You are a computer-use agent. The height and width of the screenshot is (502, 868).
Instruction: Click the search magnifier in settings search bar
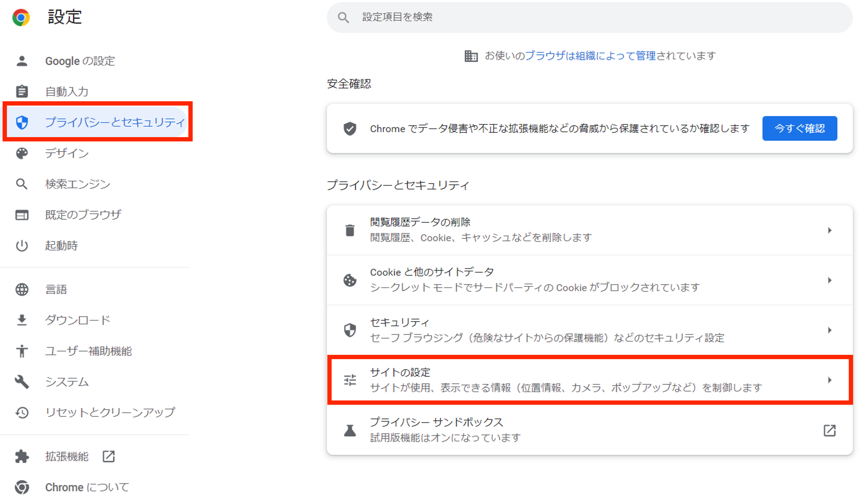(x=343, y=17)
